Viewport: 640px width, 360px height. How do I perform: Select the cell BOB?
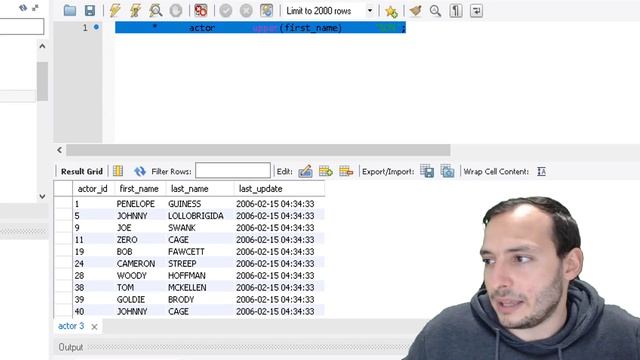(124, 251)
